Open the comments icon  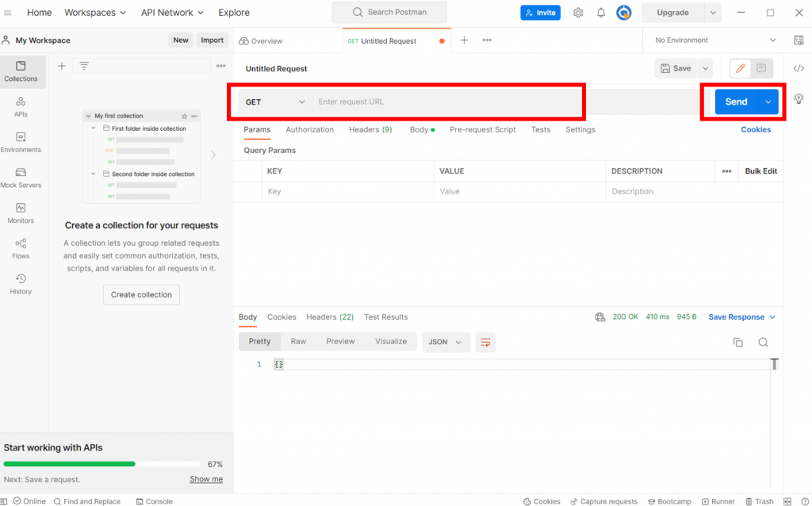761,68
